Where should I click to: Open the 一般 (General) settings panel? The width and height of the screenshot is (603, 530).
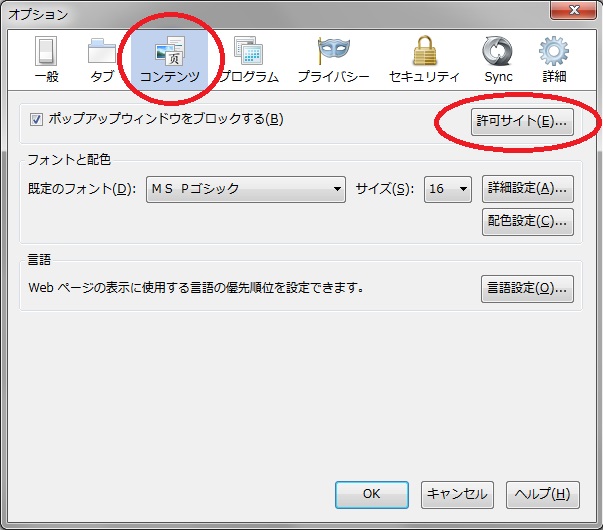[x=45, y=59]
